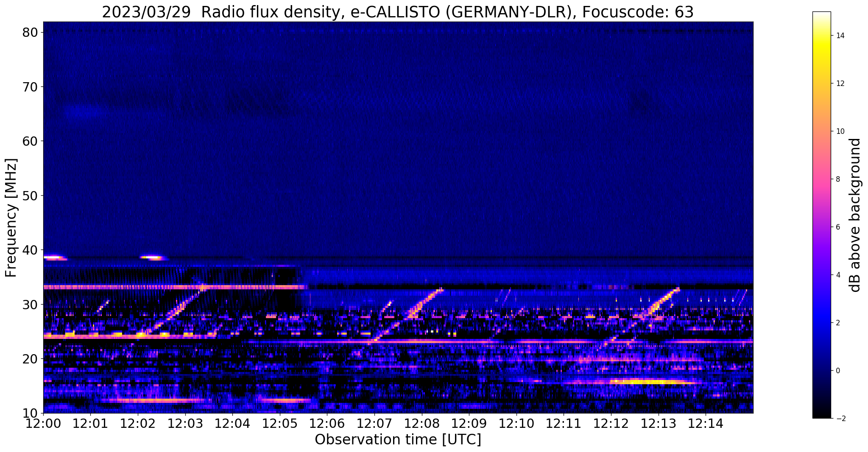Screen dimensions: 868x452
Task: Click the plot title mentioning e-CALLISTO GERMANY-DLR
Action: pyautogui.click(x=398, y=12)
